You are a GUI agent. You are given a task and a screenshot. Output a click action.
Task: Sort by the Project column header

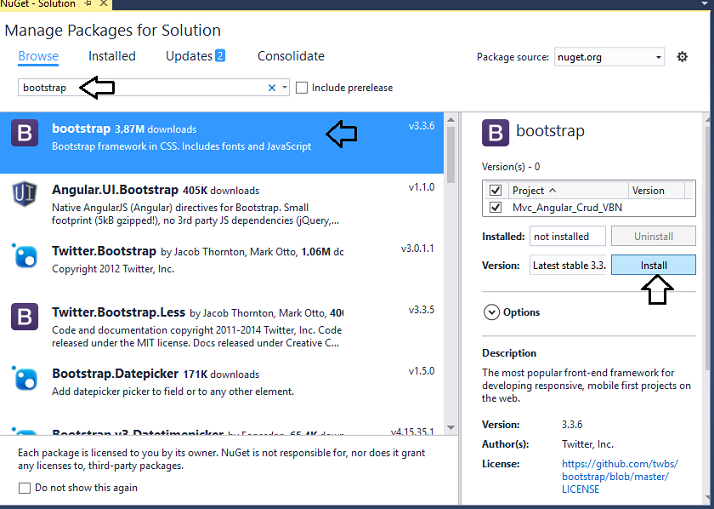567,190
